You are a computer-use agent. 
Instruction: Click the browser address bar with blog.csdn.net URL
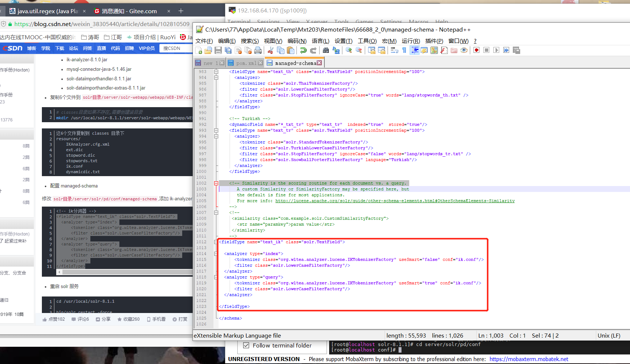pos(102,24)
